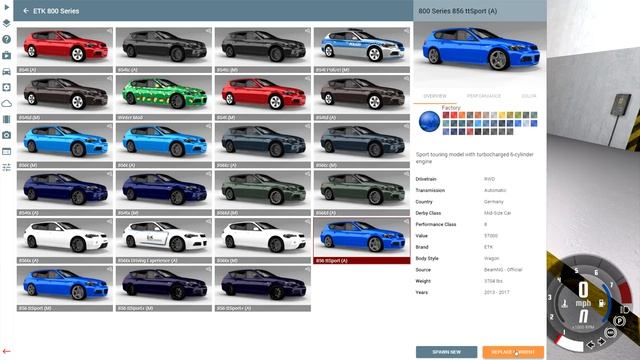Image resolution: width=640 pixels, height=360 pixels.
Task: Open the cloud icon in the sidebar
Action: (x=7, y=103)
